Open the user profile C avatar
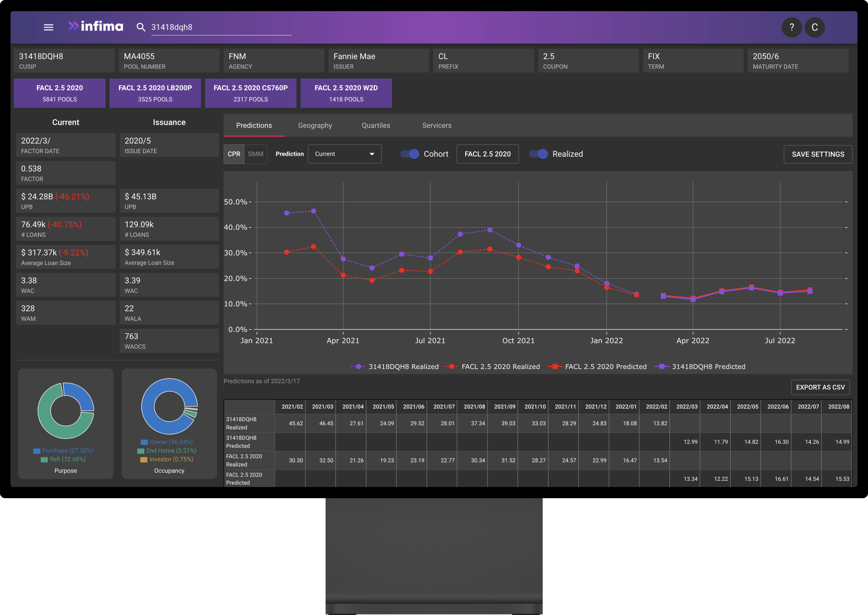Image resolution: width=868 pixels, height=615 pixels. pyautogui.click(x=814, y=27)
